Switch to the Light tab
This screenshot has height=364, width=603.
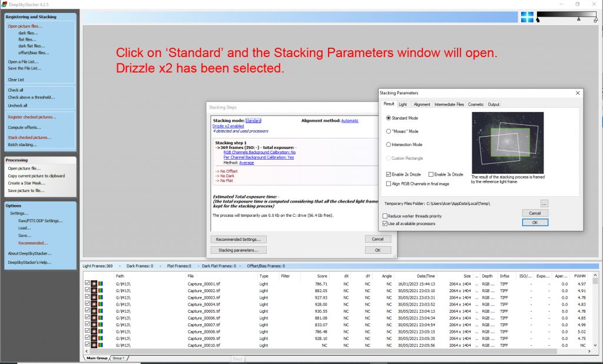coord(403,104)
